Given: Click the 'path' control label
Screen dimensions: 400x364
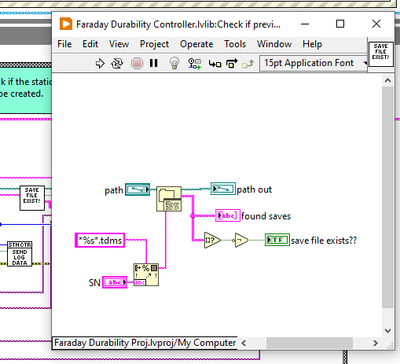Looking at the screenshot, I should pos(114,190).
